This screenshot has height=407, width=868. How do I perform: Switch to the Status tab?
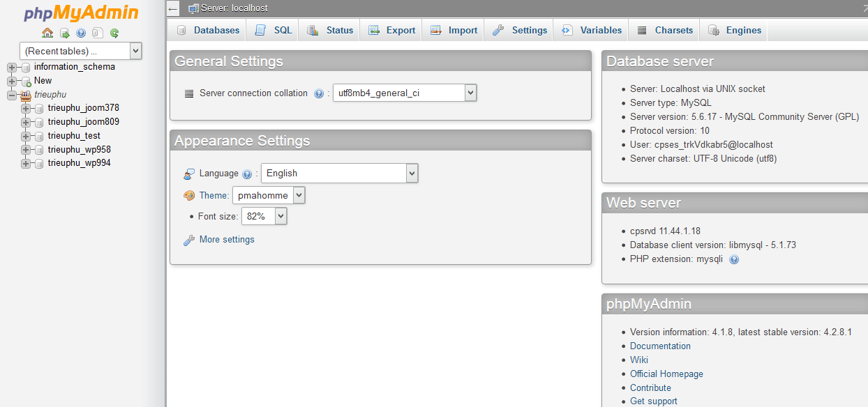point(330,30)
